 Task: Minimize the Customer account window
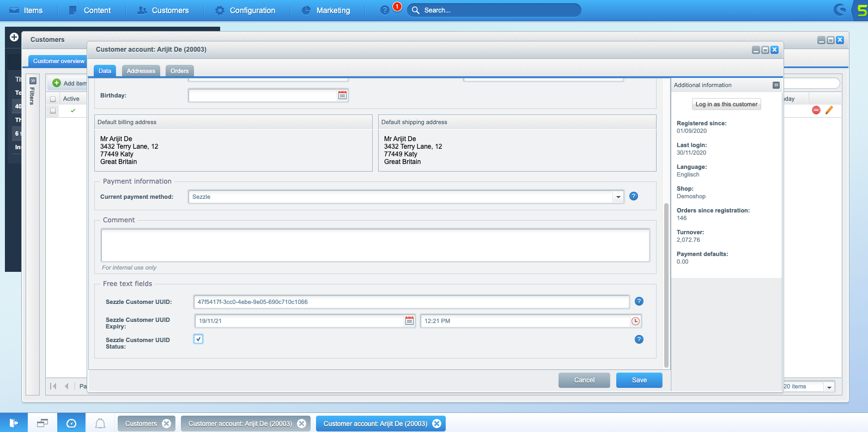(x=756, y=50)
